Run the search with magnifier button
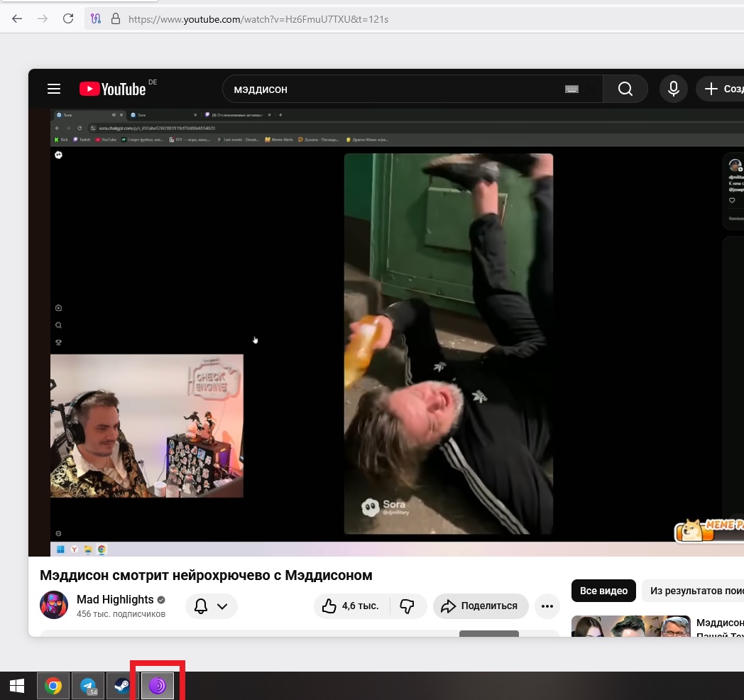 tap(625, 89)
